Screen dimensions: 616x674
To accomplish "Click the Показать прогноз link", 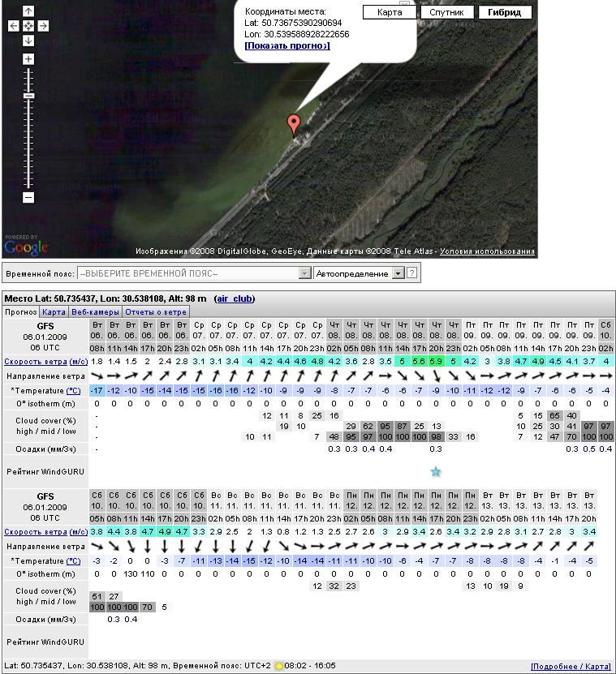I will 287,45.
